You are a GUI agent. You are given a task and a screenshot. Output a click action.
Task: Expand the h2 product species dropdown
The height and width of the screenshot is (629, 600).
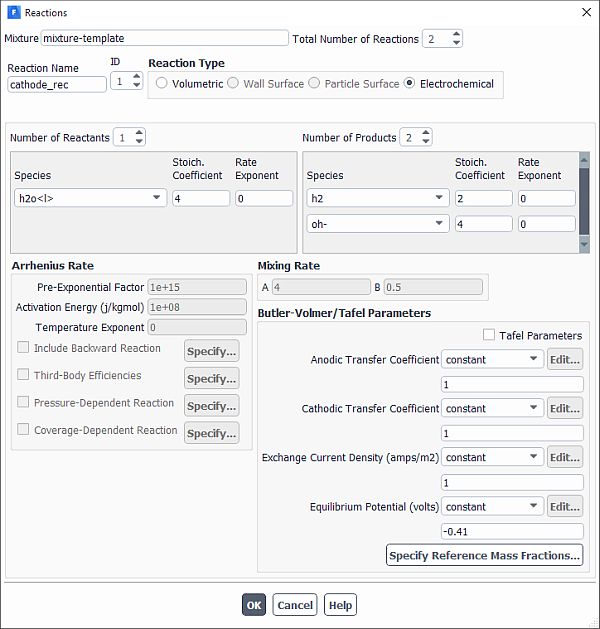(x=376, y=198)
